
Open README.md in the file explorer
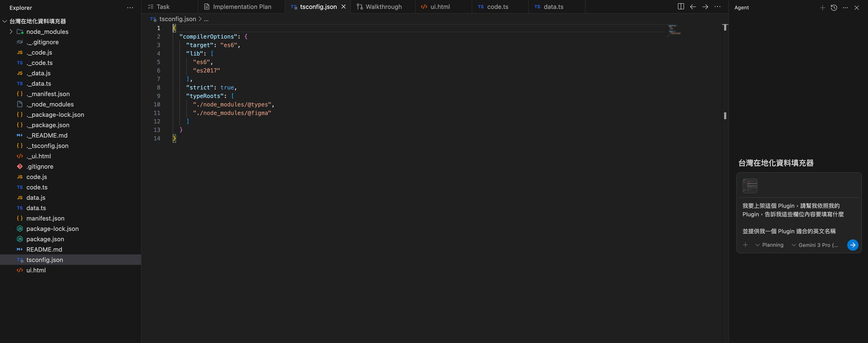(x=44, y=250)
